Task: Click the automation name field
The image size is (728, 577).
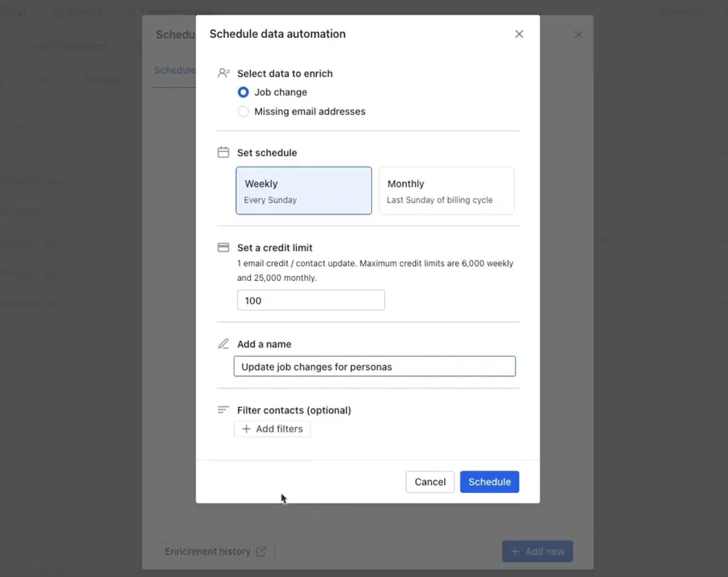Action: [375, 366]
